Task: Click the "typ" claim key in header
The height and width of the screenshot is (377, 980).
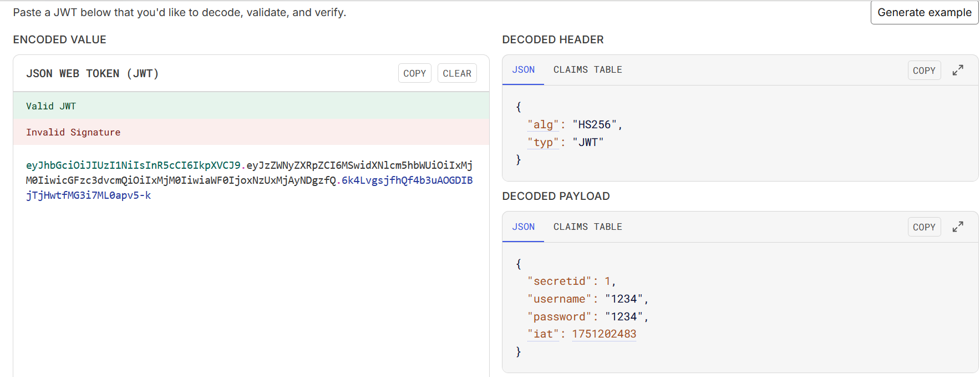Action: [543, 142]
